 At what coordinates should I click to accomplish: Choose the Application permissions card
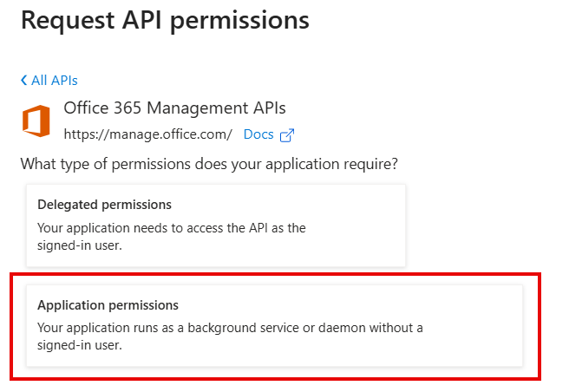[274, 325]
